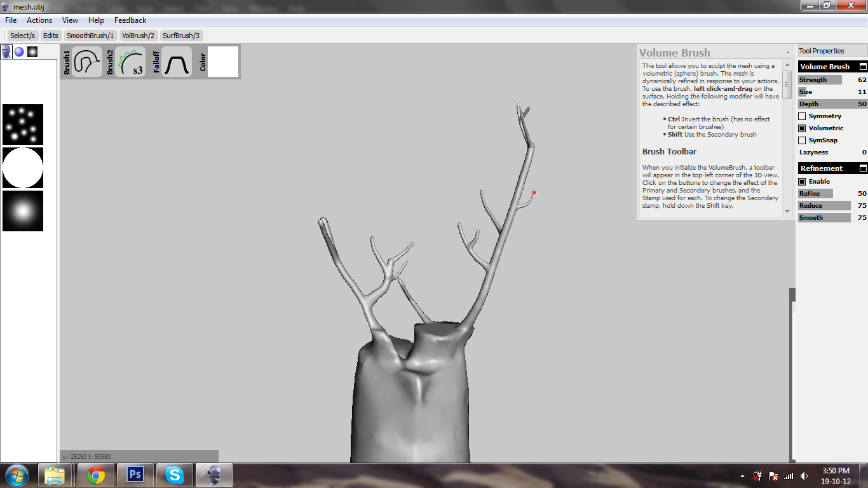Click the help panel scrollbar thumb

[787, 84]
